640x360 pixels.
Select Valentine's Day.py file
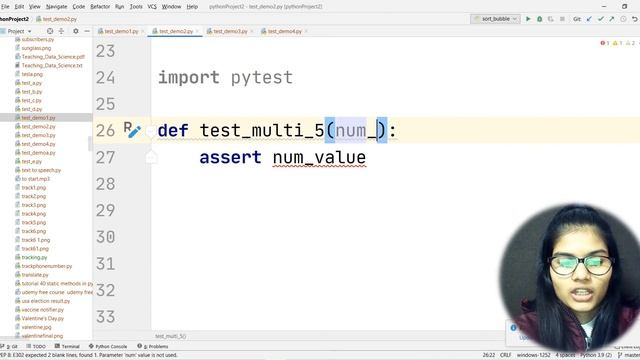pyautogui.click(x=42, y=318)
